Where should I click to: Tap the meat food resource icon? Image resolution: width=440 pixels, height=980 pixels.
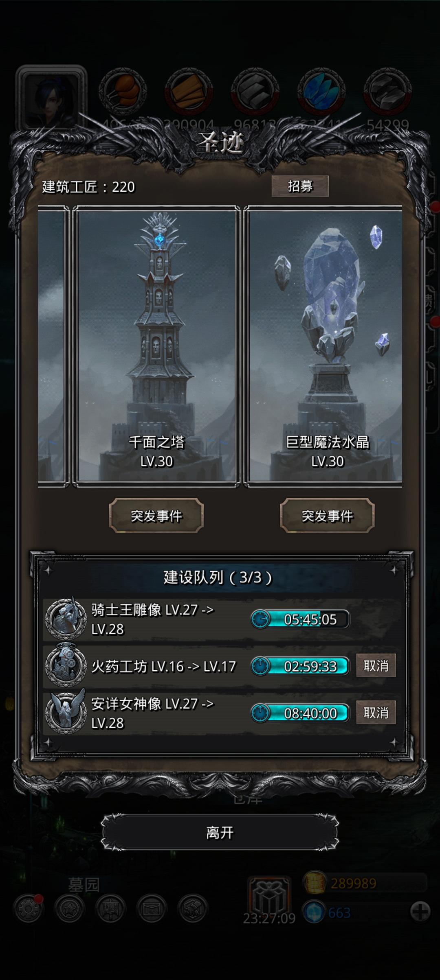pyautogui.click(x=123, y=92)
